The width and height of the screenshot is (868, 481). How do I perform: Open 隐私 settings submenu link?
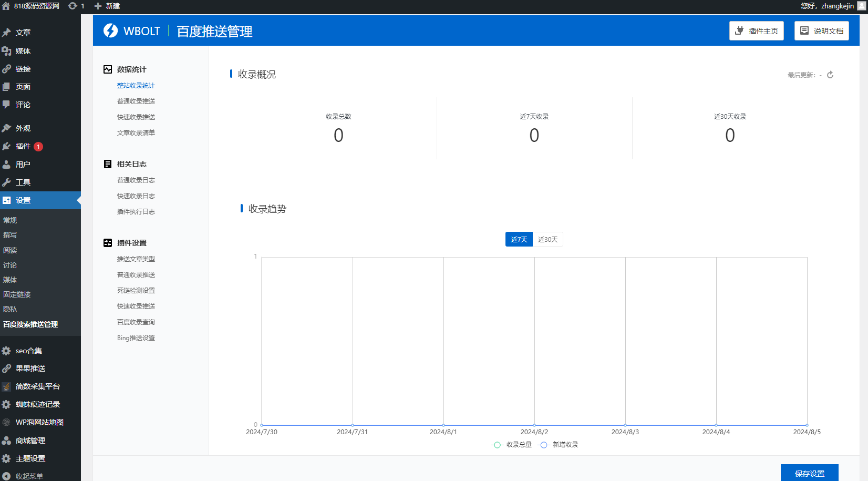pos(10,309)
